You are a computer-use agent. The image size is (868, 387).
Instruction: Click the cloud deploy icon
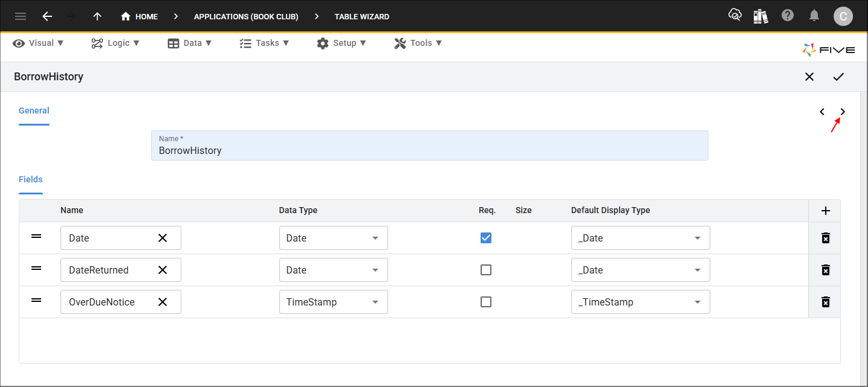tap(735, 16)
